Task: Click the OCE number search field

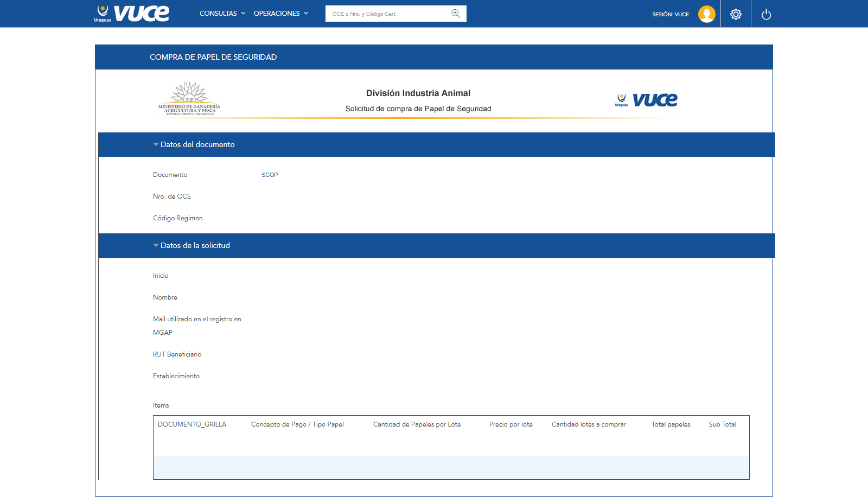Action: [x=388, y=14]
